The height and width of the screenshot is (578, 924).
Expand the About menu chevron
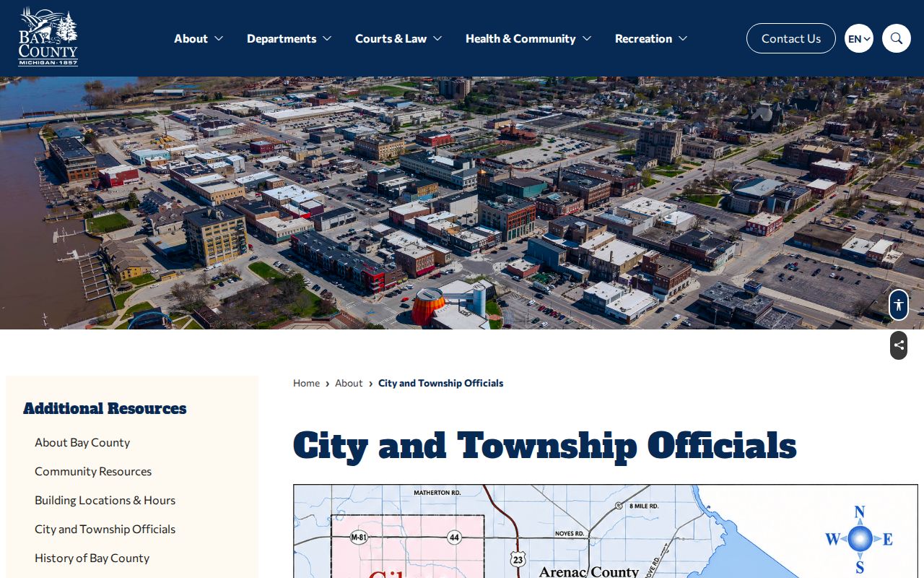[x=219, y=38]
